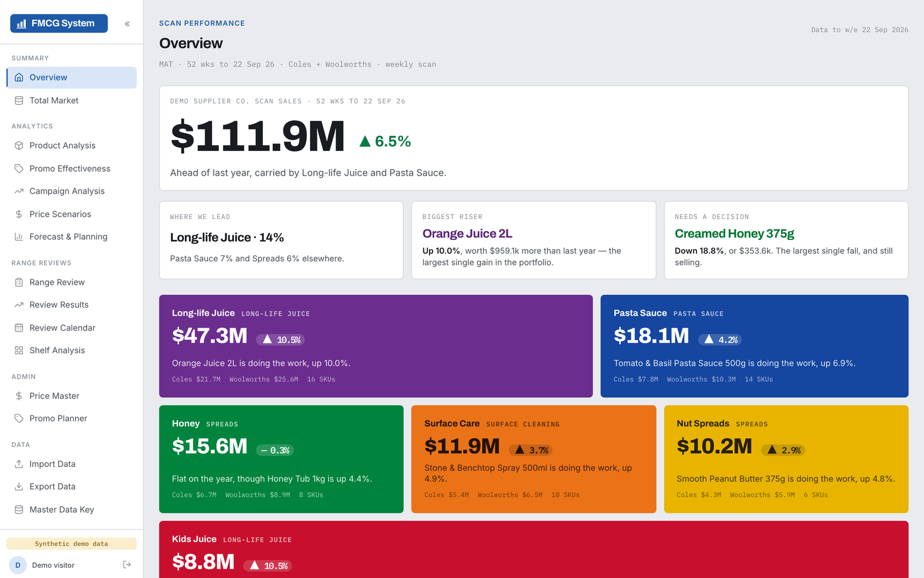Click the 10.5% badge on Long-life Juice
Viewport: 924px width, 578px height.
click(281, 340)
